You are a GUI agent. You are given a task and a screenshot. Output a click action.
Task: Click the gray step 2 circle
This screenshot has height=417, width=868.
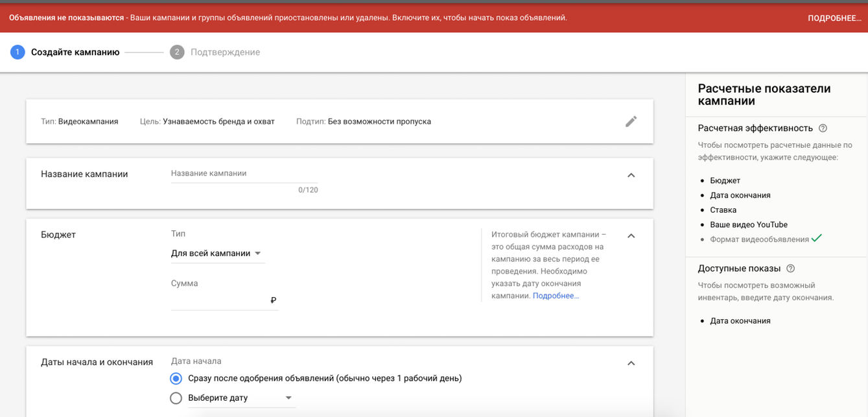pyautogui.click(x=177, y=52)
